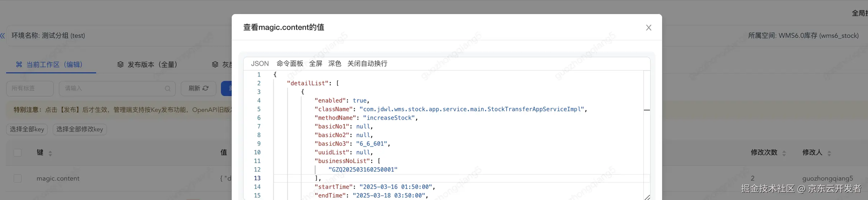Screen dimensions: 868x200
Task: Toggle the select-all header checkbox
Action: [17, 153]
